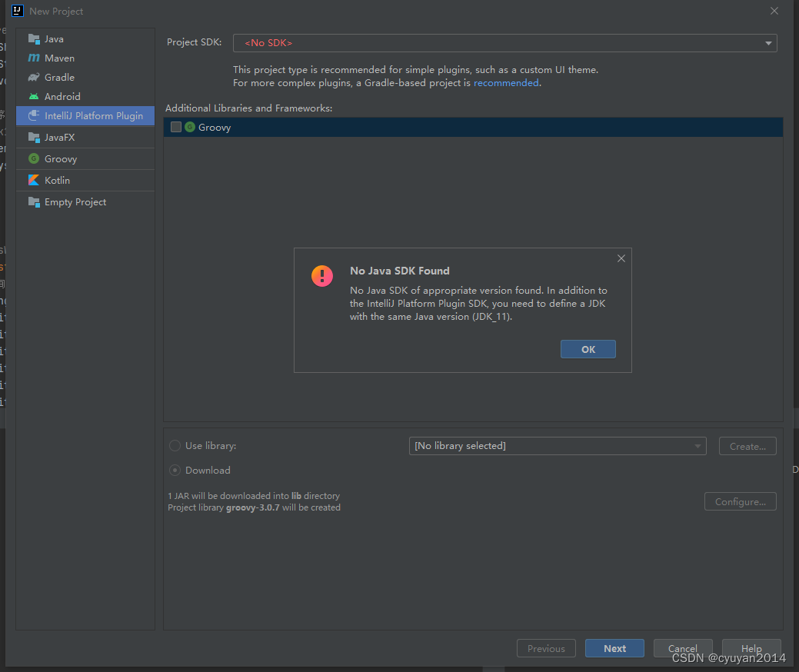799x672 pixels.
Task: Click the Create... library button
Action: tap(747, 446)
